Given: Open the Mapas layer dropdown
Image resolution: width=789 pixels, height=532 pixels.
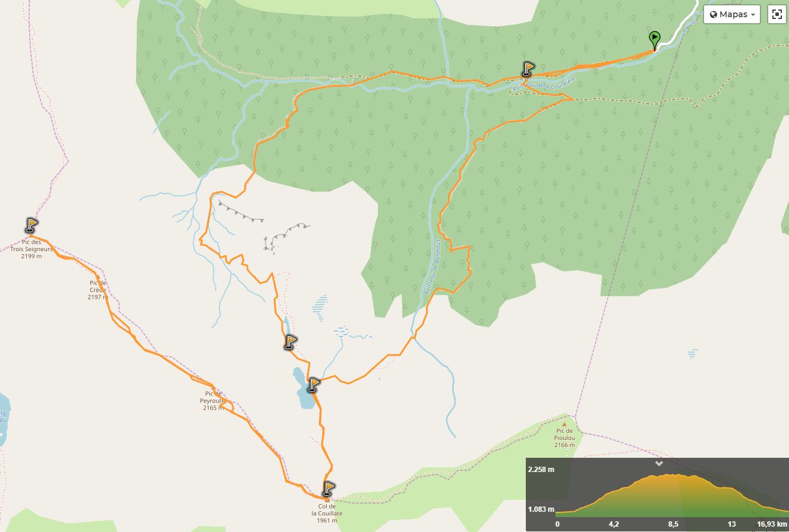Looking at the screenshot, I should (732, 14).
